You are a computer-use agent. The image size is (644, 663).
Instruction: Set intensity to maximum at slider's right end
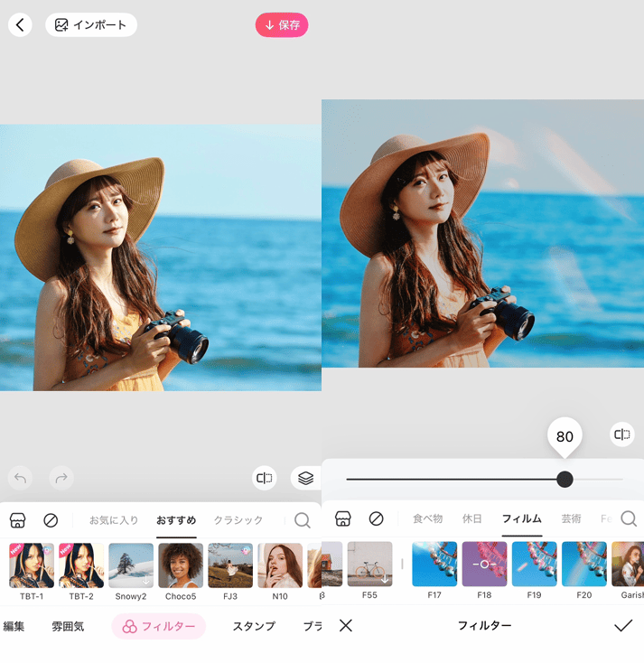[x=622, y=480]
